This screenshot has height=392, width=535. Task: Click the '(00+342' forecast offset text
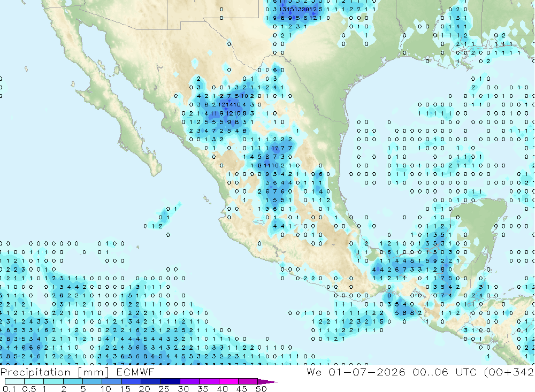509,372
